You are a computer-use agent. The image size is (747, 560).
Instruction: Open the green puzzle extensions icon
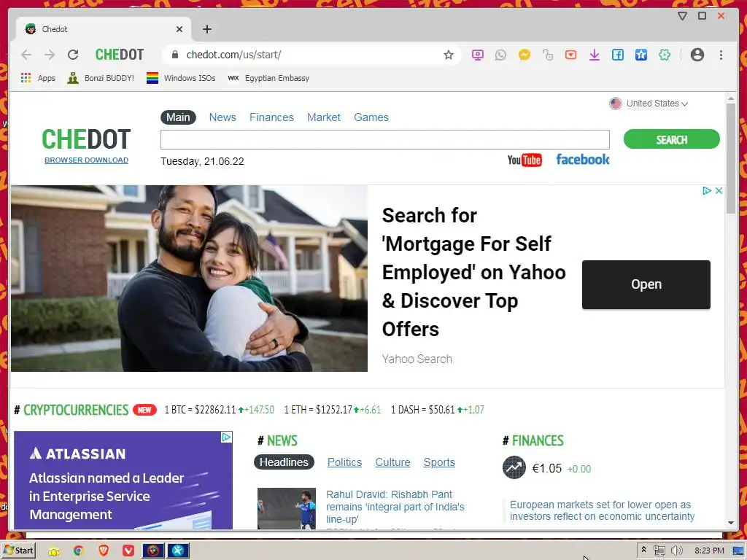point(664,55)
